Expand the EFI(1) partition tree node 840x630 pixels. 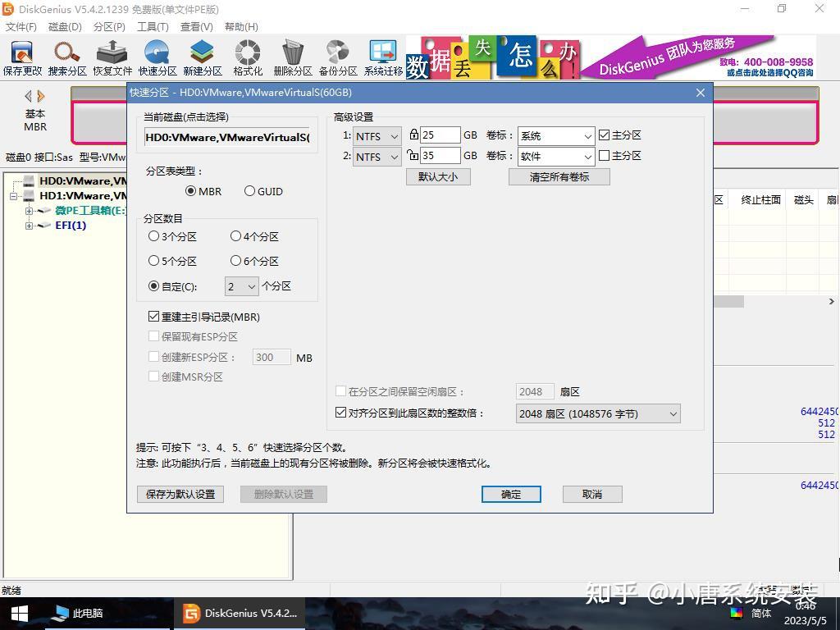29,226
